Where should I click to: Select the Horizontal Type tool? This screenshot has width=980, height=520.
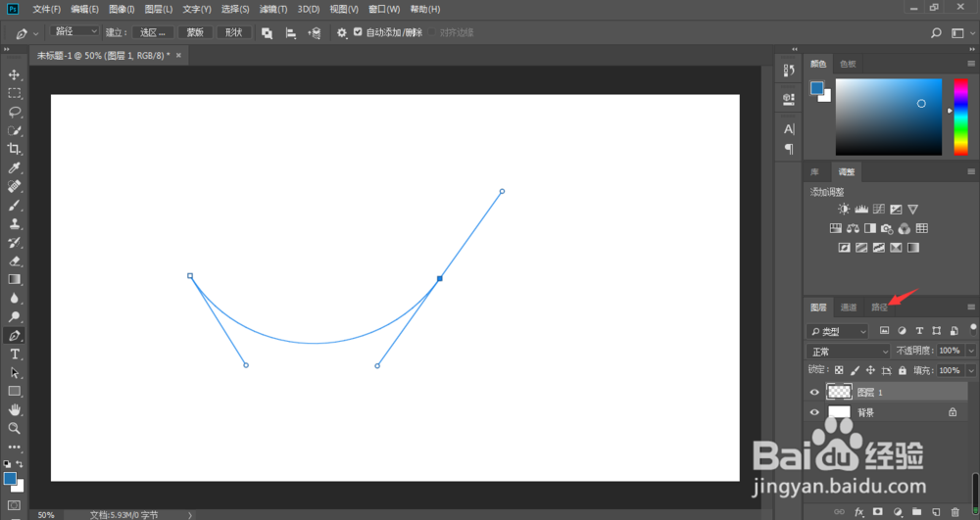pos(15,354)
